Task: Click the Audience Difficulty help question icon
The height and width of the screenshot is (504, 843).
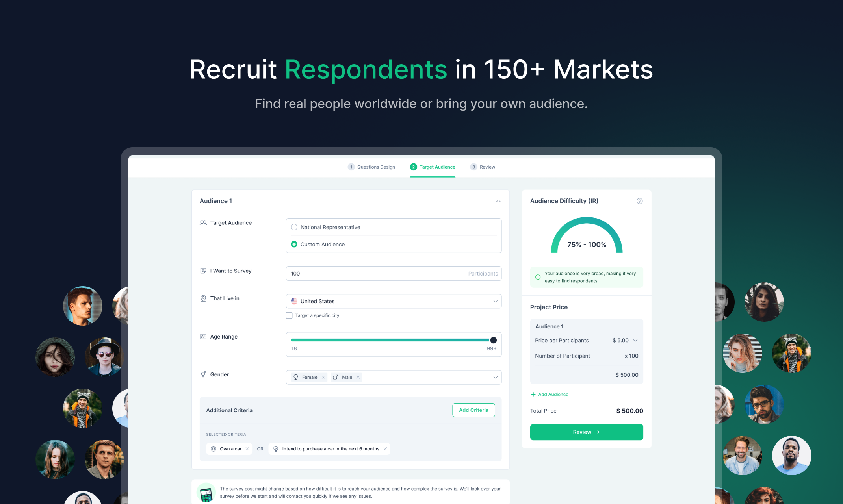Action: click(x=639, y=201)
